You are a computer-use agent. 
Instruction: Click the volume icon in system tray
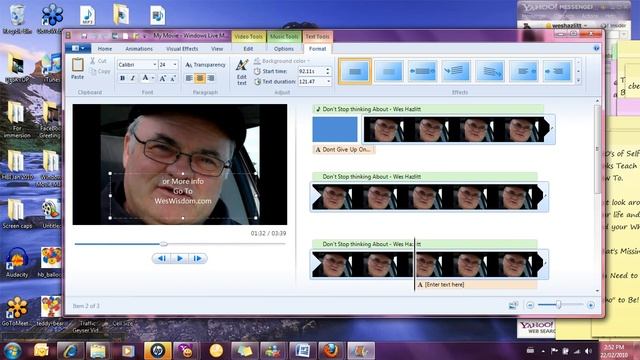(x=588, y=351)
